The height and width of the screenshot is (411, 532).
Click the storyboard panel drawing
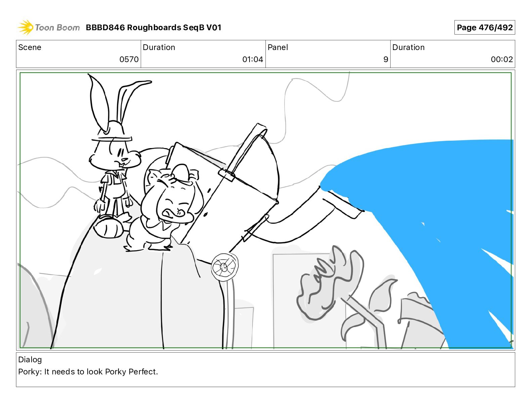(x=265, y=210)
